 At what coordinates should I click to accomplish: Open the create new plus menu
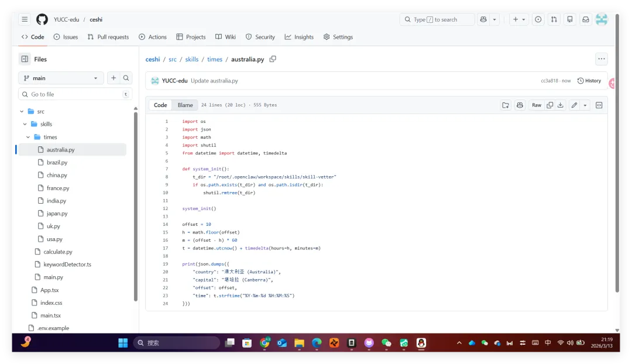click(518, 19)
